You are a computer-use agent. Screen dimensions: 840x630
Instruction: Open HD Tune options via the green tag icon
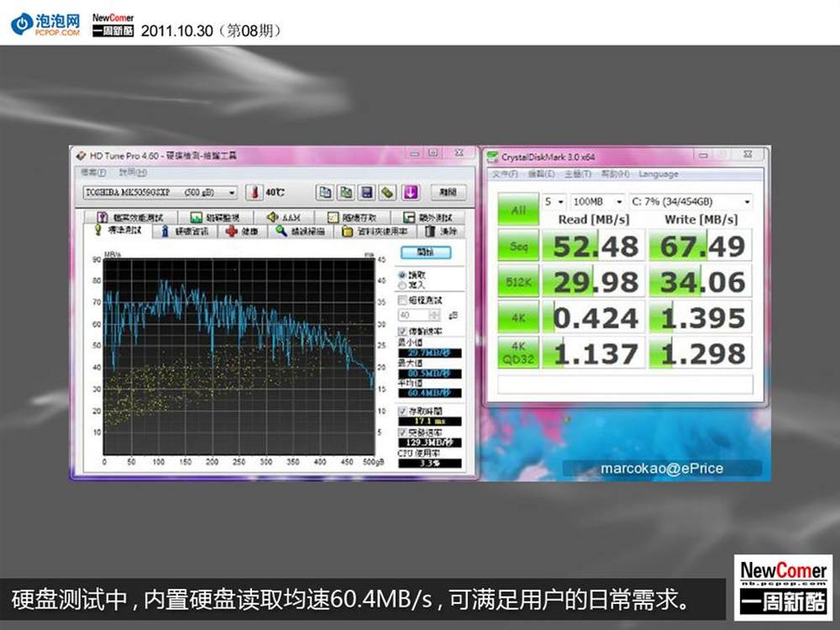(x=388, y=192)
